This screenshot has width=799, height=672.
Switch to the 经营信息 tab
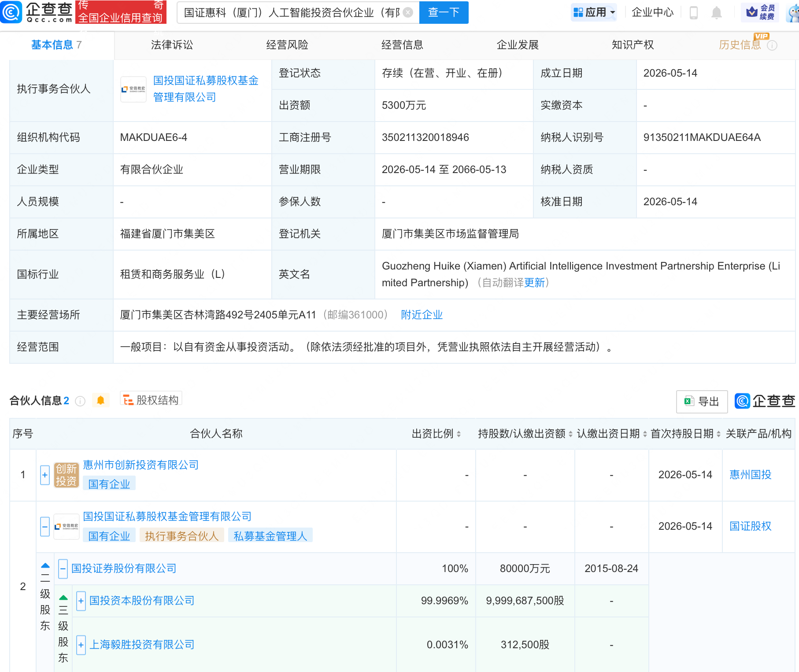coord(402,45)
